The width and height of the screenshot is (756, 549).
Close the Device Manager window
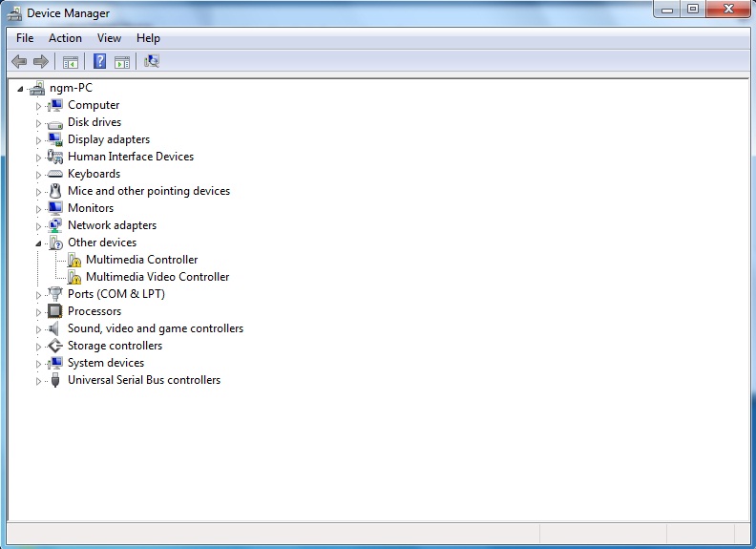pos(728,10)
